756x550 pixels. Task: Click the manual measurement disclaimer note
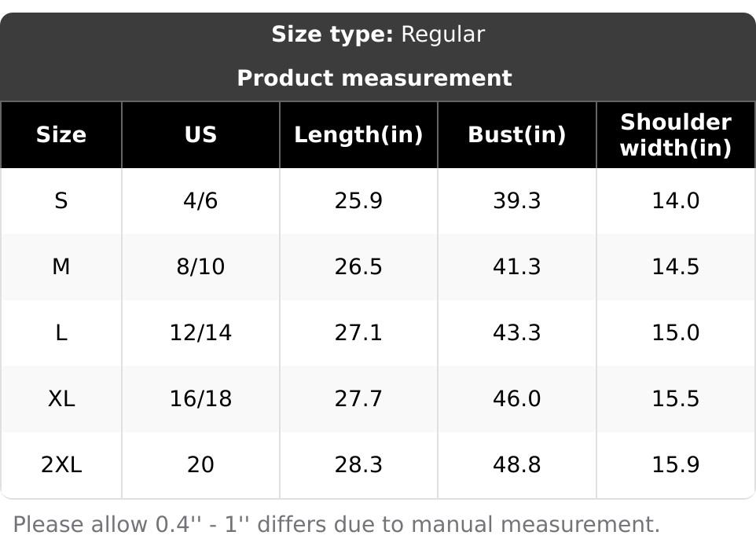coord(336,524)
